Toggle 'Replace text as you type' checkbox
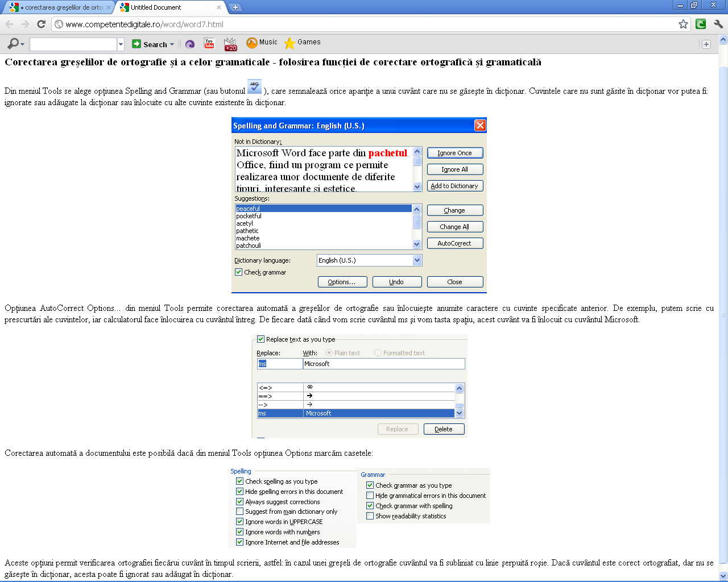 (260, 339)
